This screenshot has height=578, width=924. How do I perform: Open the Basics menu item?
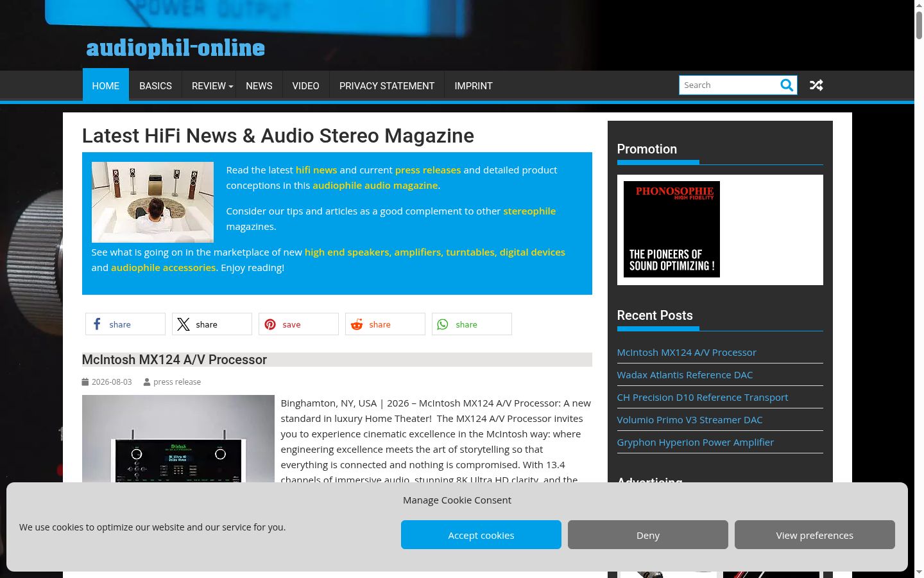[155, 85]
